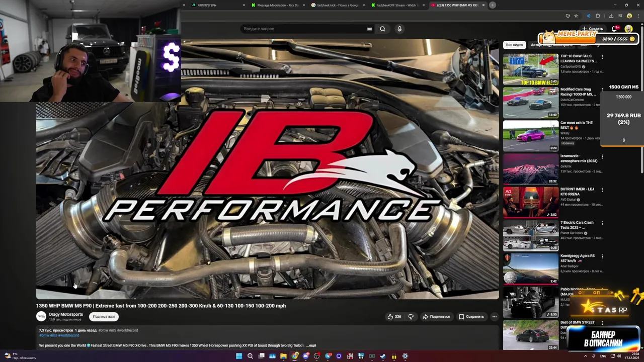Bookmark this page with star icon
Image resolution: width=644 pixels, height=362 pixels.
click(x=576, y=16)
